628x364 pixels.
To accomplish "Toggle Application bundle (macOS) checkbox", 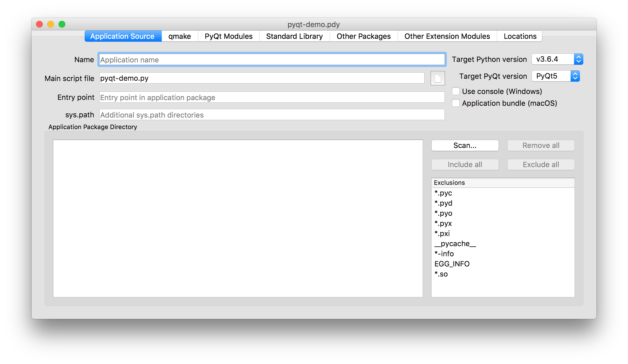I will coord(456,103).
